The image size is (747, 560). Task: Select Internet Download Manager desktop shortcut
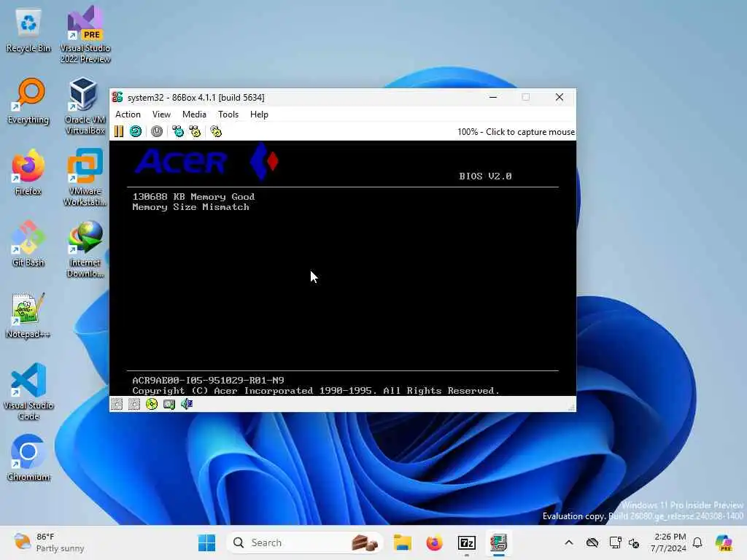85,249
